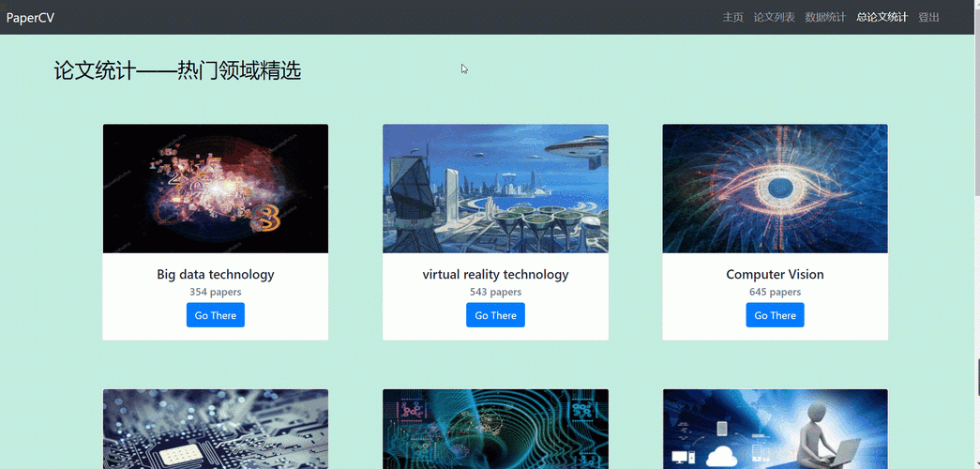Click the Computer Vision eye image
The image size is (980, 469).
click(775, 189)
